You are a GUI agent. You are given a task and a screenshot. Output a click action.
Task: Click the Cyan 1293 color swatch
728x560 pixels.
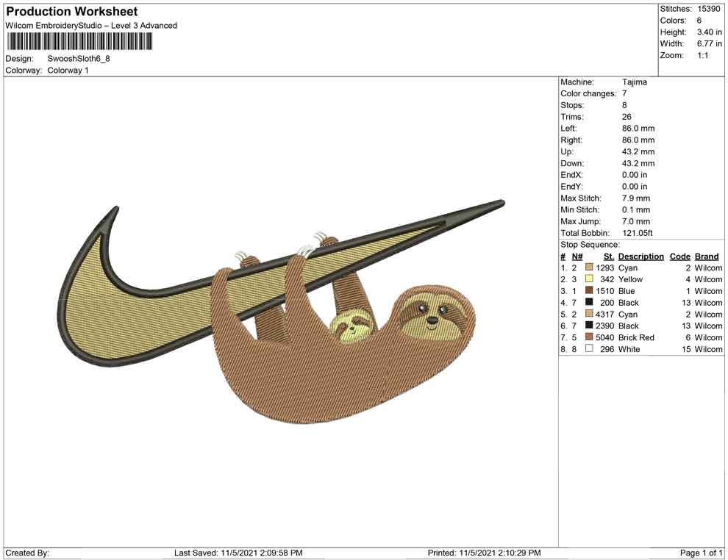pos(589,268)
